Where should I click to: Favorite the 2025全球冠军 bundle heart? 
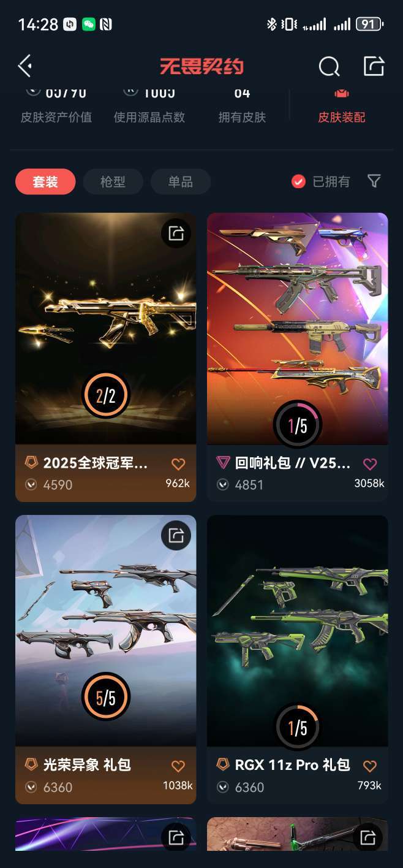(178, 464)
